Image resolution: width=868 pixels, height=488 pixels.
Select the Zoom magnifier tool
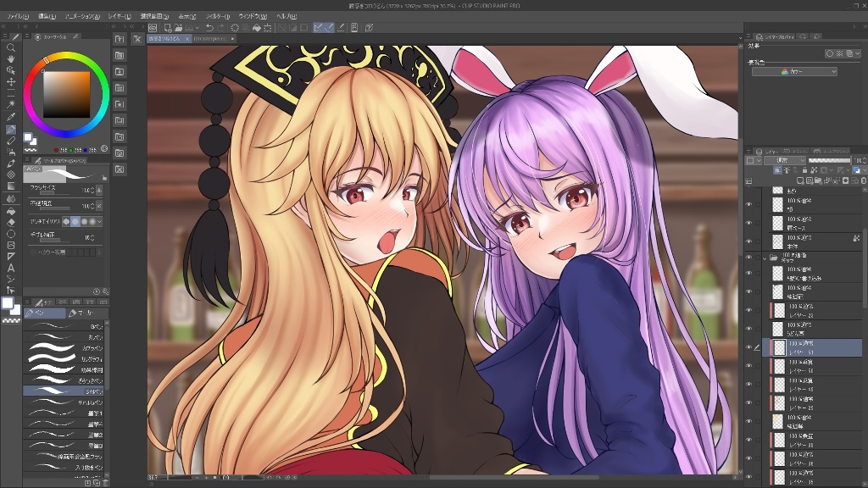10,48
